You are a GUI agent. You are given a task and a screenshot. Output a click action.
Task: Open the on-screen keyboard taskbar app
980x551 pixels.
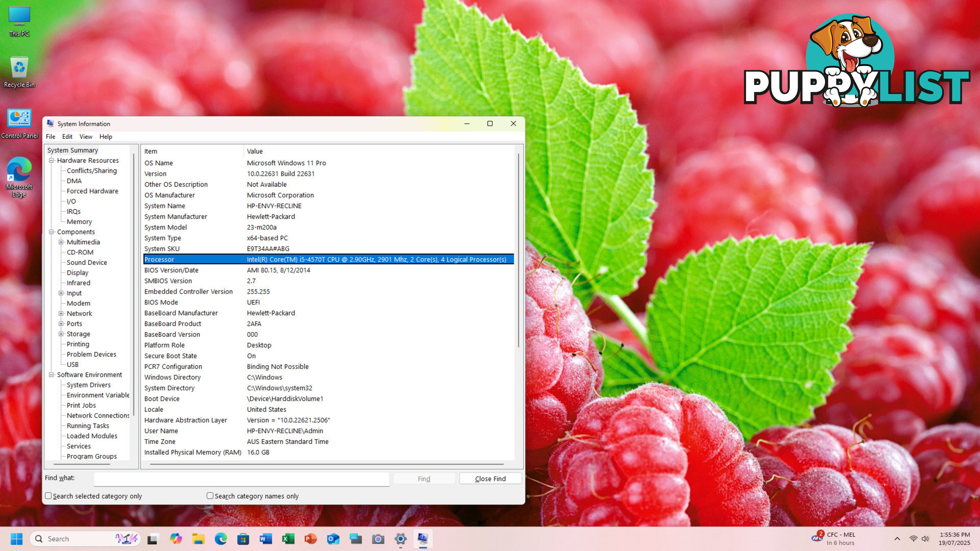pyautogui.click(x=355, y=539)
